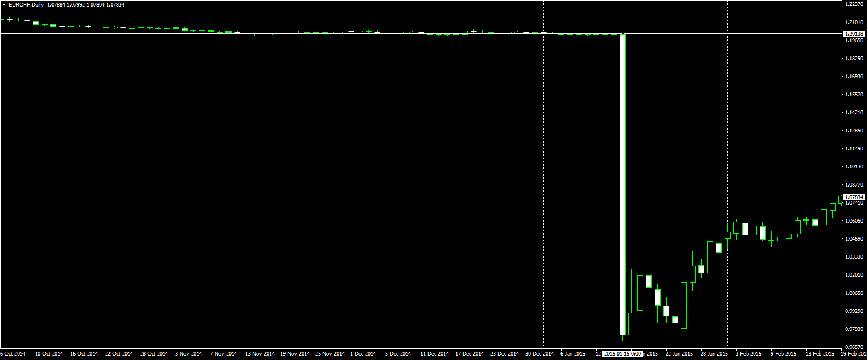Click the OHLC value 1.07992 in header
Image resolution: width=868 pixels, height=361 pixels.
pyautogui.click(x=76, y=5)
